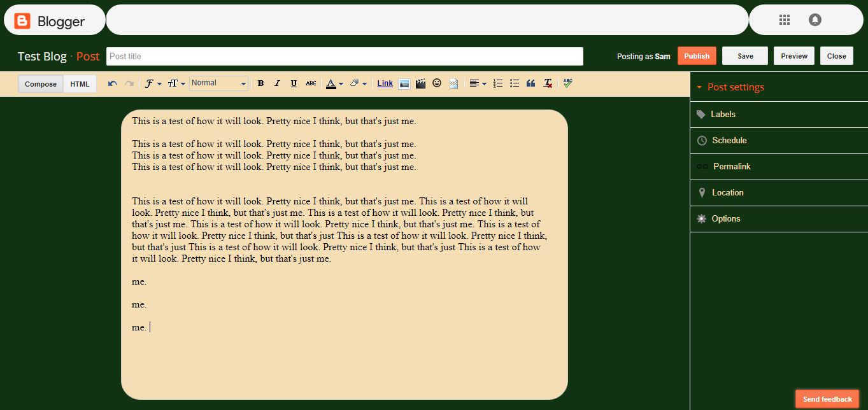Format text as a blockquote

530,83
